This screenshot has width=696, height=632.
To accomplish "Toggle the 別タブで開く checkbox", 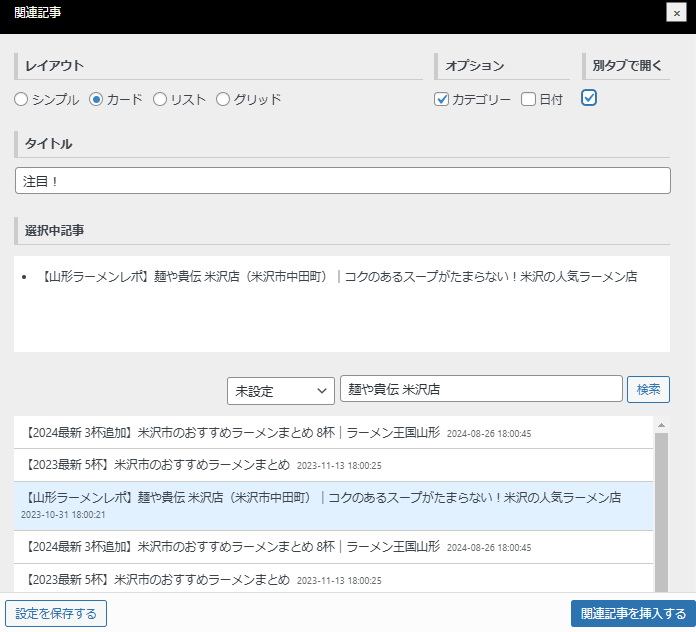I will click(589, 98).
